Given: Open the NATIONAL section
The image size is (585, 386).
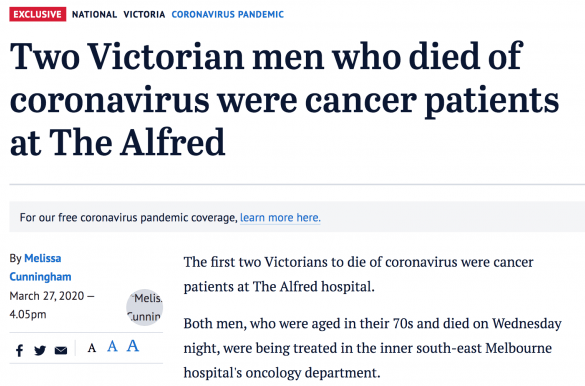Looking at the screenshot, I should [94, 15].
